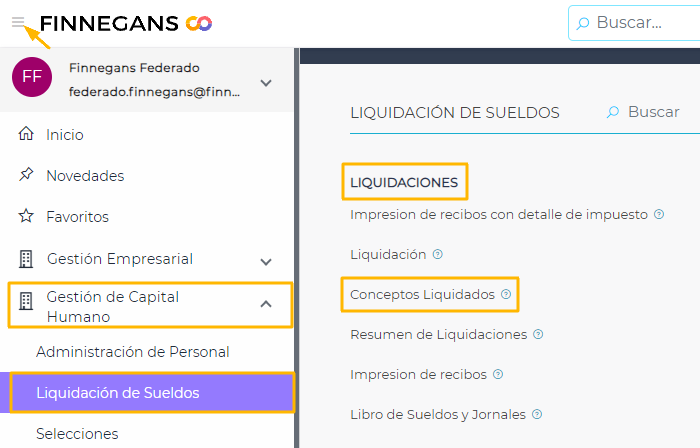The height and width of the screenshot is (448, 700).
Task: Collapse Gestión de Capital Humano section
Action: coord(266,304)
